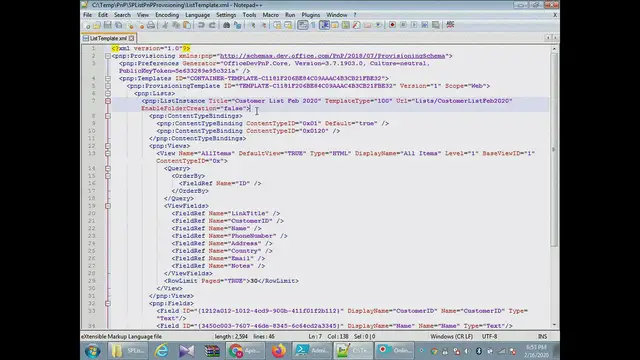
Task: Collapse the pnp:Views fold on line 12
Action: click(x=108, y=146)
